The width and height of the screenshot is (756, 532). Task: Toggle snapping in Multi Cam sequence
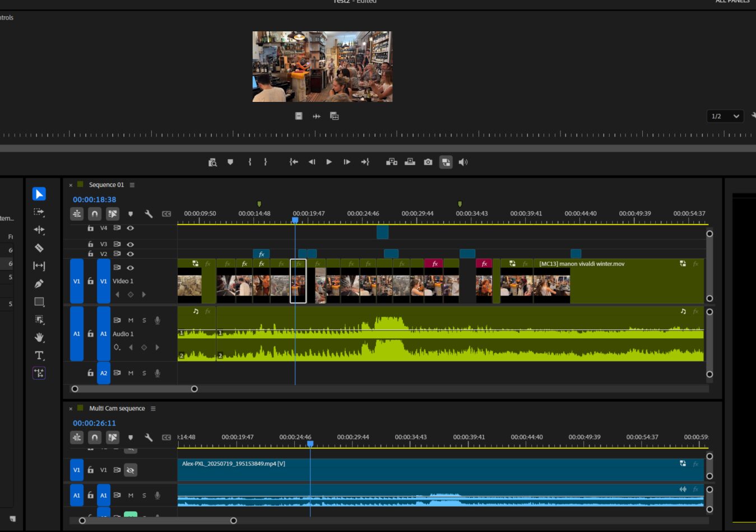click(x=95, y=437)
